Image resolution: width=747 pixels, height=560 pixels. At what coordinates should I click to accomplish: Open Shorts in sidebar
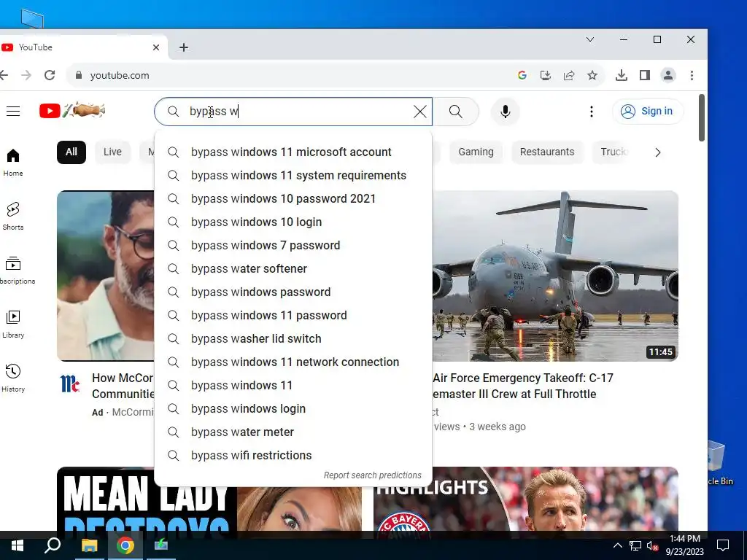13,217
